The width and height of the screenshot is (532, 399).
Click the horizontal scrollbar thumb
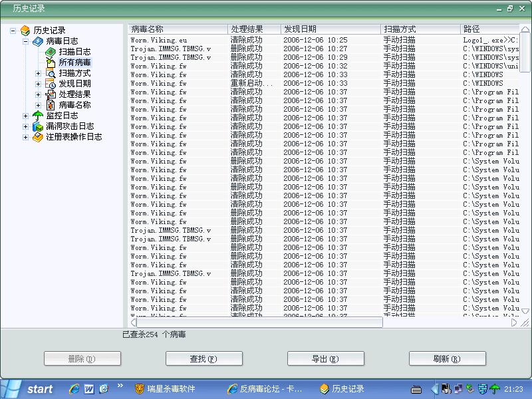click(260, 323)
